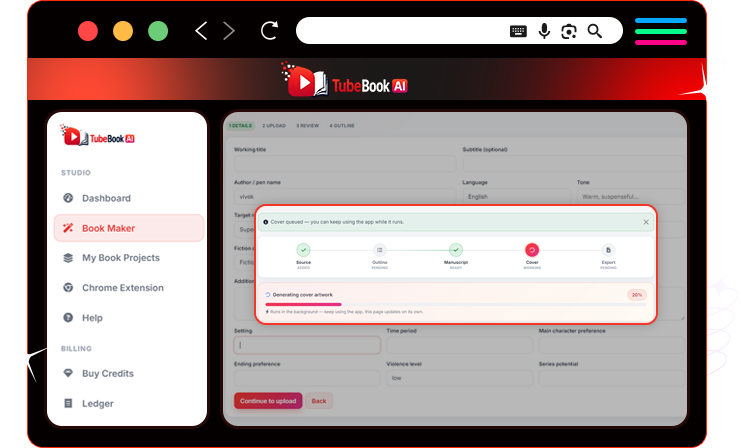This screenshot has width=741, height=448.
Task: Dismiss the Cover queued notification
Action: click(646, 222)
